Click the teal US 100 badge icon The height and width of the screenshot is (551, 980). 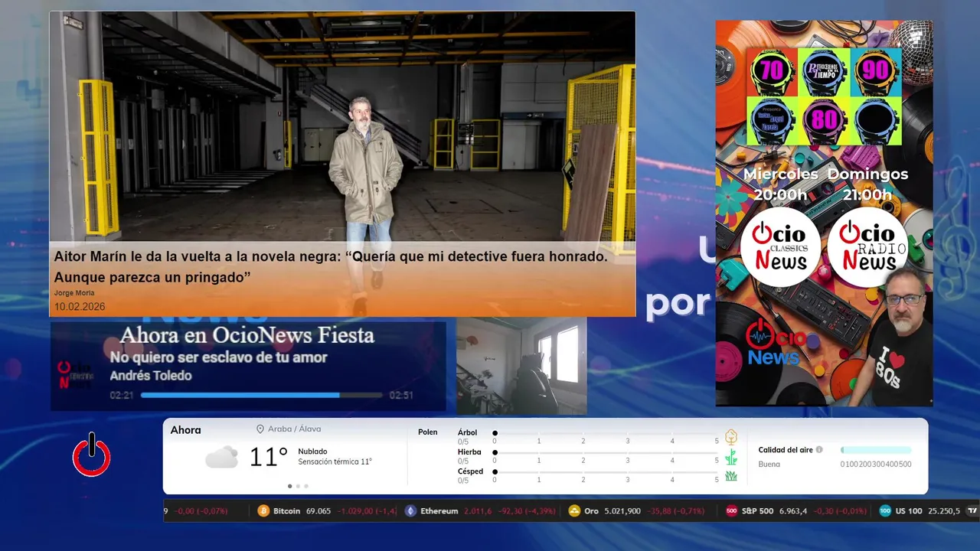point(885,510)
